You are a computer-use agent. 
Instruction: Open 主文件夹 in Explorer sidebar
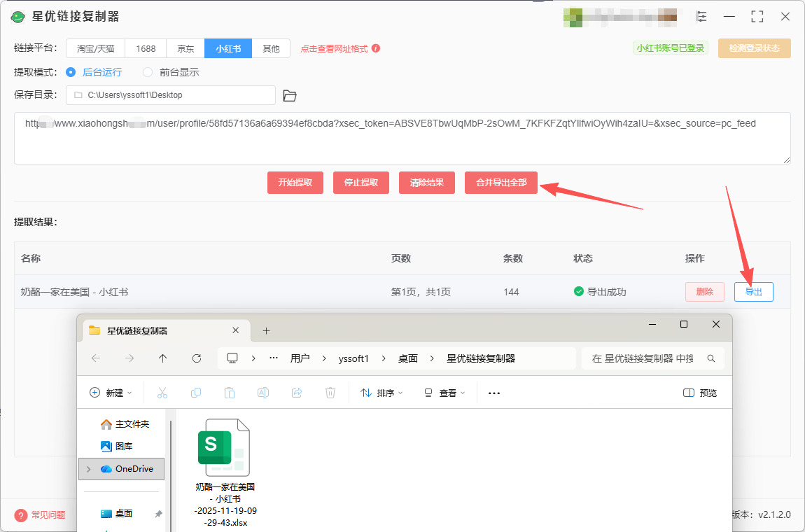tap(125, 424)
